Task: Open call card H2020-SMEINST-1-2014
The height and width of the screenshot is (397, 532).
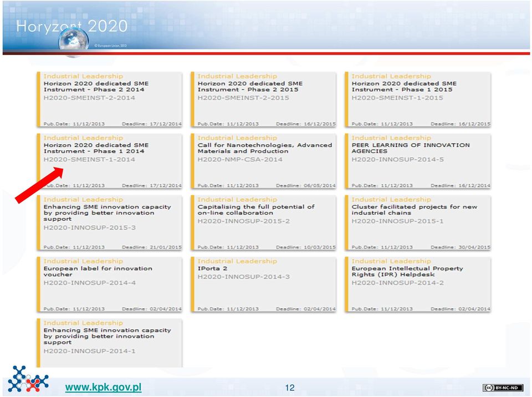Action: tap(109, 161)
